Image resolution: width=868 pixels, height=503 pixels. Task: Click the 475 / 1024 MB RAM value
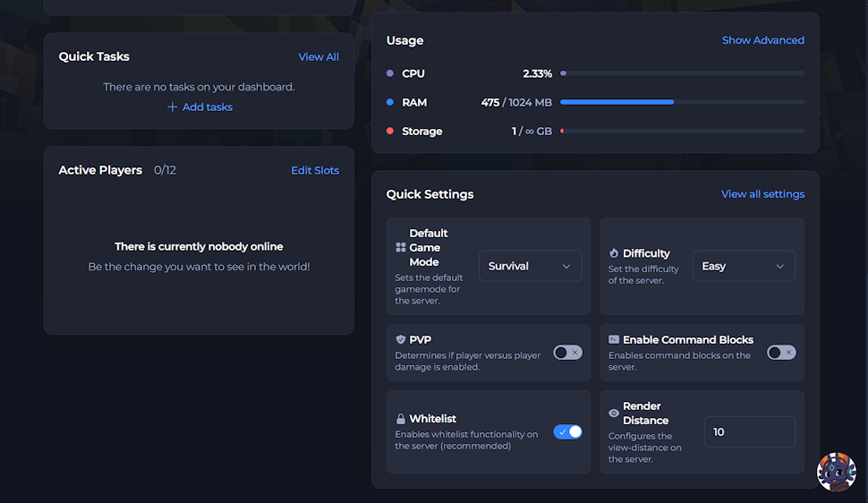(516, 103)
